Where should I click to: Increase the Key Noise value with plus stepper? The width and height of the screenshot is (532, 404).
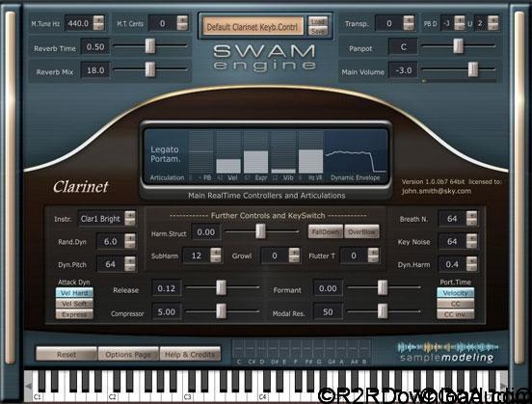(471, 237)
